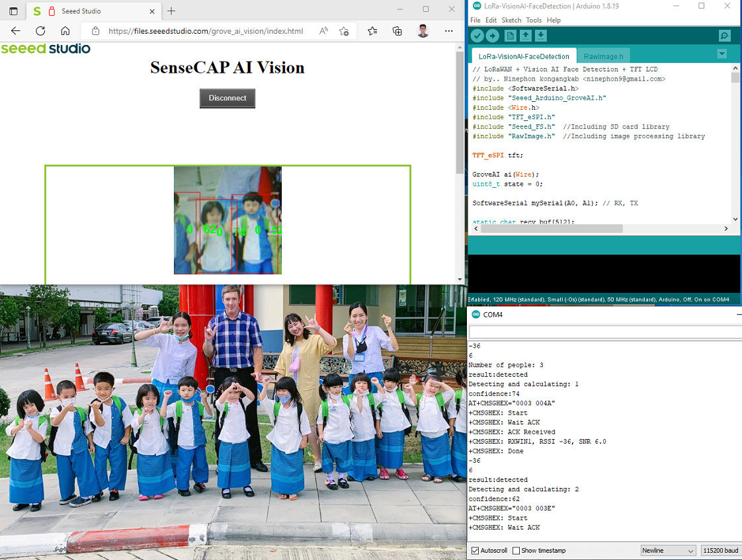Click the code editor scroll right arrow
The height and width of the screenshot is (560, 742).
[x=726, y=229]
